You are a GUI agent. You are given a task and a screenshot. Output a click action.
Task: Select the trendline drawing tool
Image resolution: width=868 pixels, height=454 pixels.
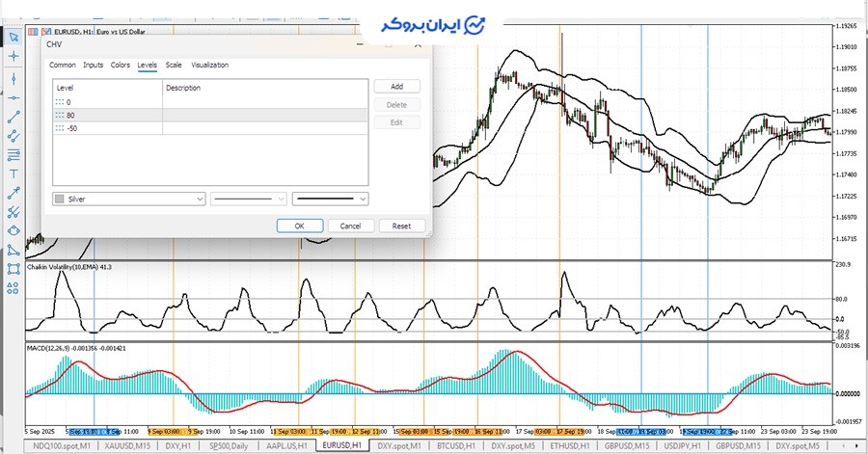[14, 117]
